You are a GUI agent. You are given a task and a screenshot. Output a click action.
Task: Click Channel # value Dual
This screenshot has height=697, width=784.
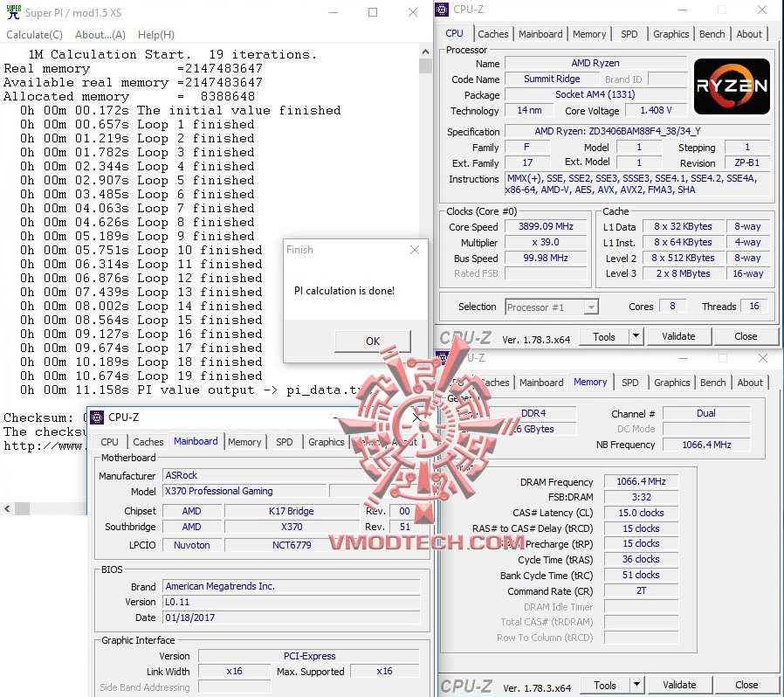[x=706, y=413]
